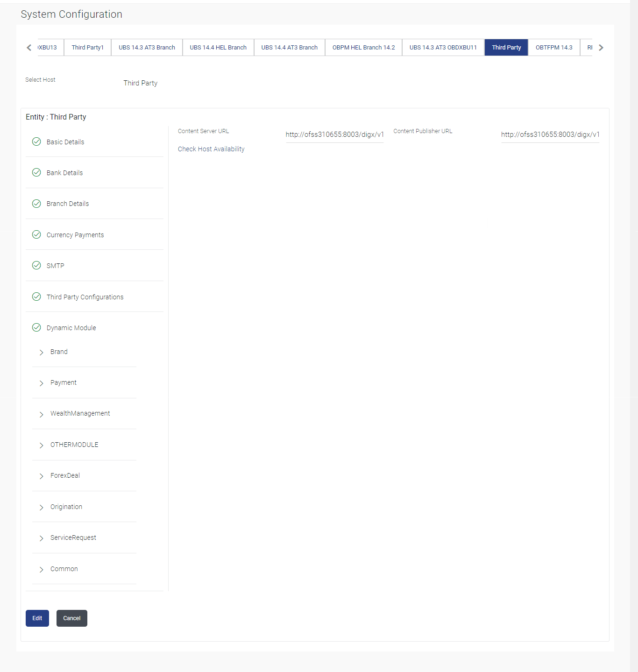Select Branch Details in the sidebar

pos(67,203)
